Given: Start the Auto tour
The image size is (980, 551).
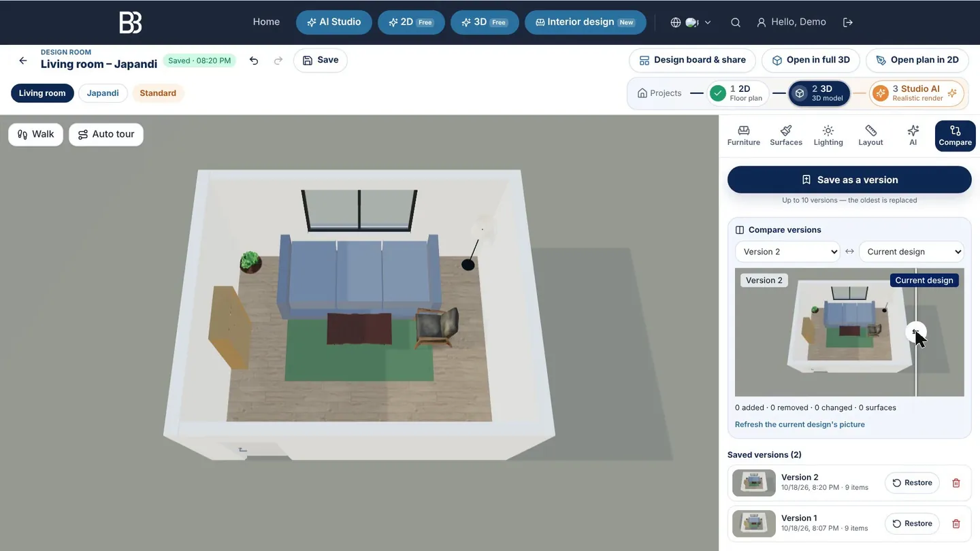Looking at the screenshot, I should [x=106, y=135].
